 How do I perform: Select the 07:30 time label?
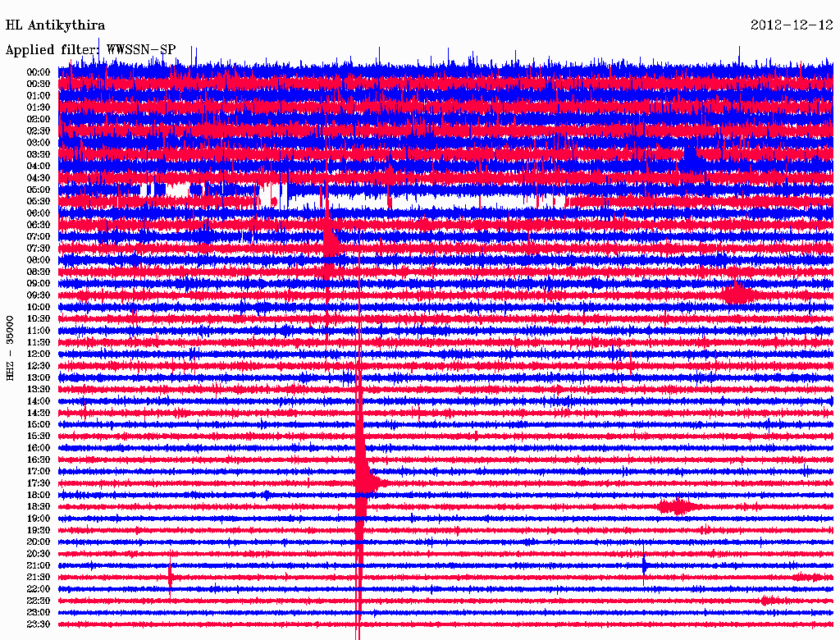tap(39, 249)
